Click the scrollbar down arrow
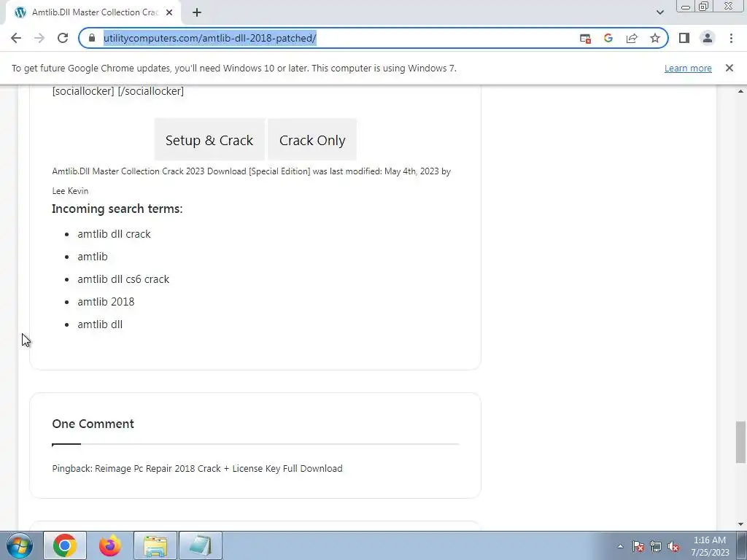The width and height of the screenshot is (747, 560). click(740, 524)
